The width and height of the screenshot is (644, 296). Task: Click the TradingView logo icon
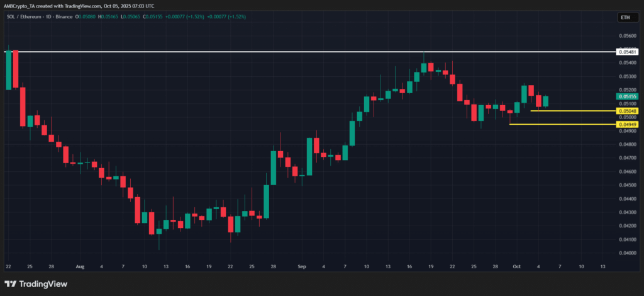[12, 283]
